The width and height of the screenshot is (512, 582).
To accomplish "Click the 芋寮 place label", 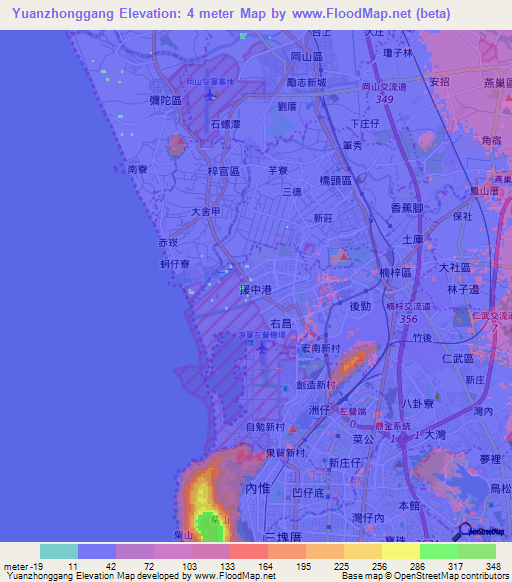I will tap(278, 170).
